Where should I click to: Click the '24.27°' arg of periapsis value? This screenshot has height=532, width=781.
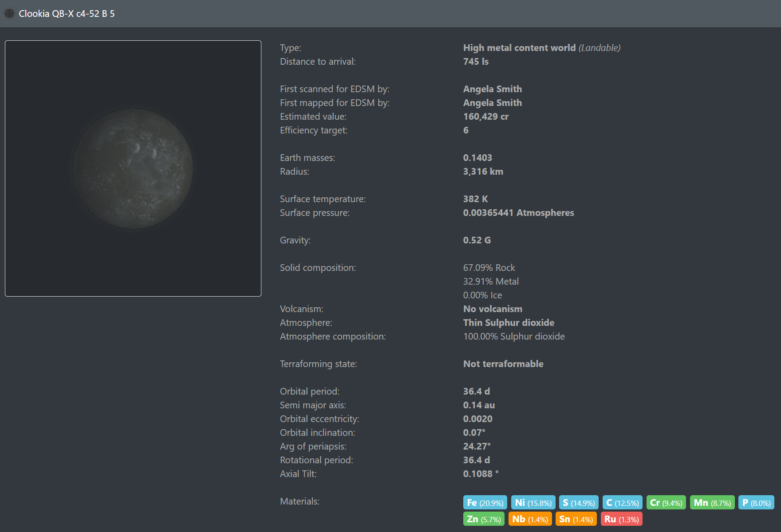pos(477,446)
